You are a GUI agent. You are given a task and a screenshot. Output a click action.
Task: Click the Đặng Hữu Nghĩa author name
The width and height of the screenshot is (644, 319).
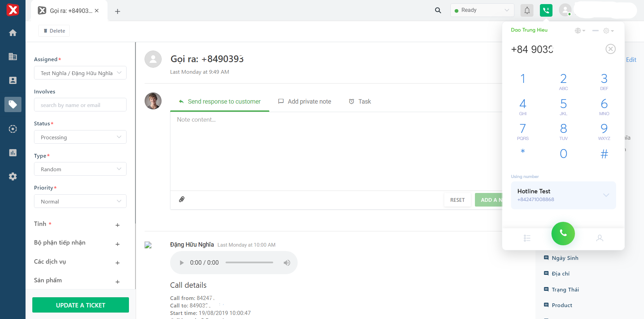click(x=192, y=245)
